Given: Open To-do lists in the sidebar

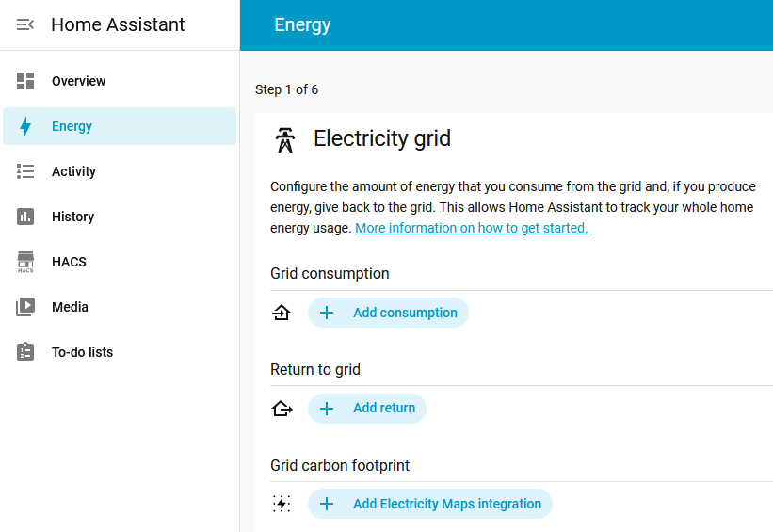Looking at the screenshot, I should (120, 352).
